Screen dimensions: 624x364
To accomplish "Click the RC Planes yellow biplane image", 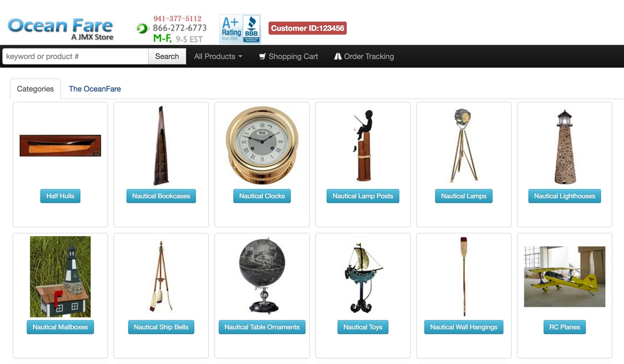I will (x=565, y=277).
